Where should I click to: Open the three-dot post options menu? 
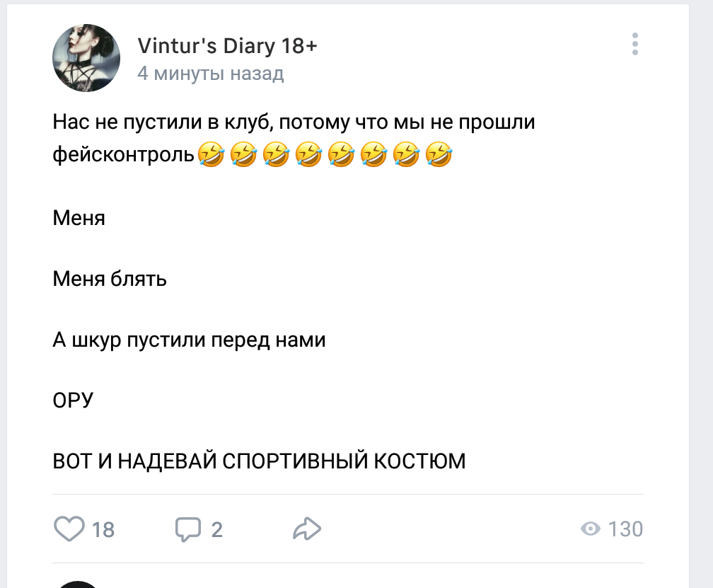(x=634, y=44)
